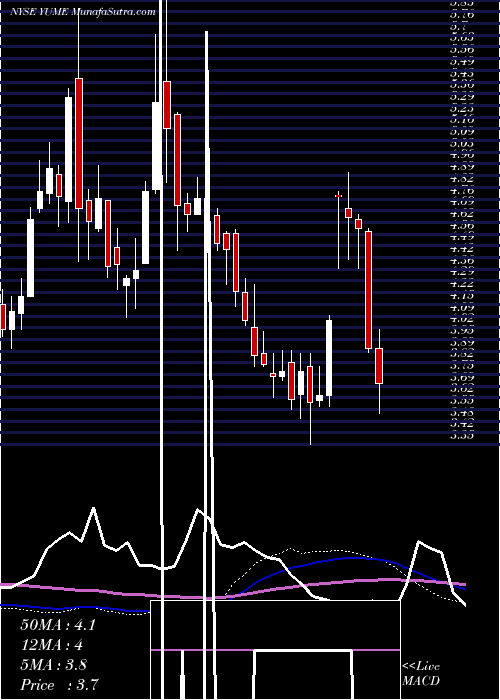500x700 pixels.
Task: Click the <<Live MACD label
Action: point(421,673)
